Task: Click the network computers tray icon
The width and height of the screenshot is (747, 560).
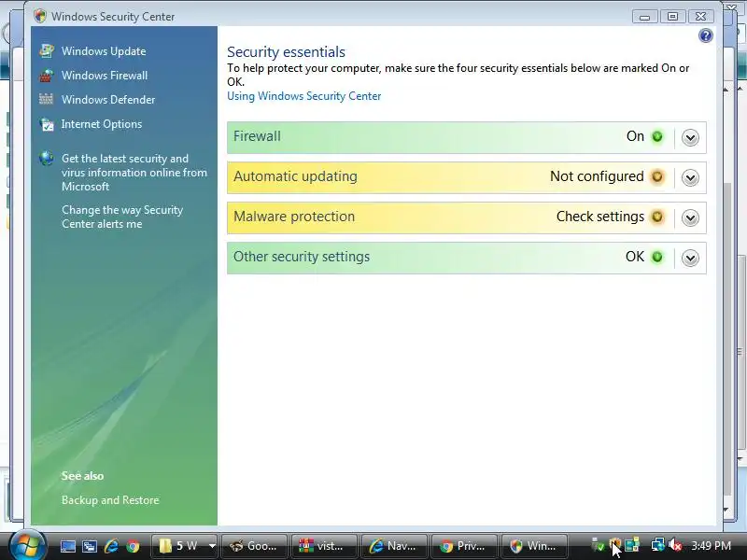Action: point(632,545)
